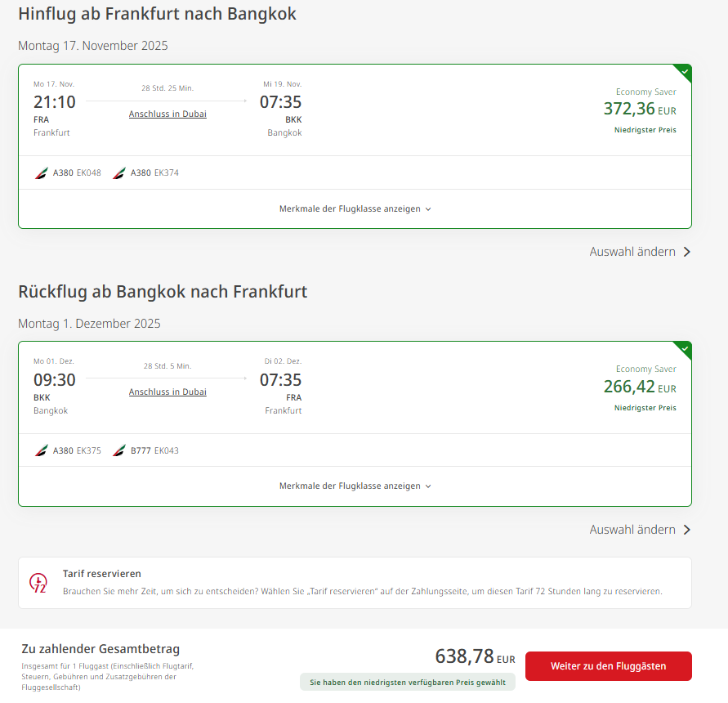Click the Emirates logo beside EK375
Viewport: 728px width, 703px height.
(x=42, y=450)
